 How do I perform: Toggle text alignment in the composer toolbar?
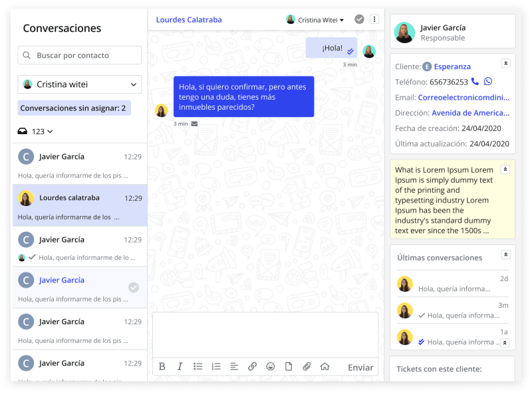[x=234, y=367]
